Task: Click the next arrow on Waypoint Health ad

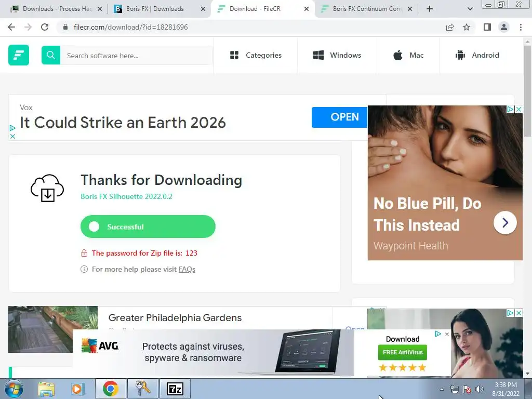Action: (x=505, y=222)
